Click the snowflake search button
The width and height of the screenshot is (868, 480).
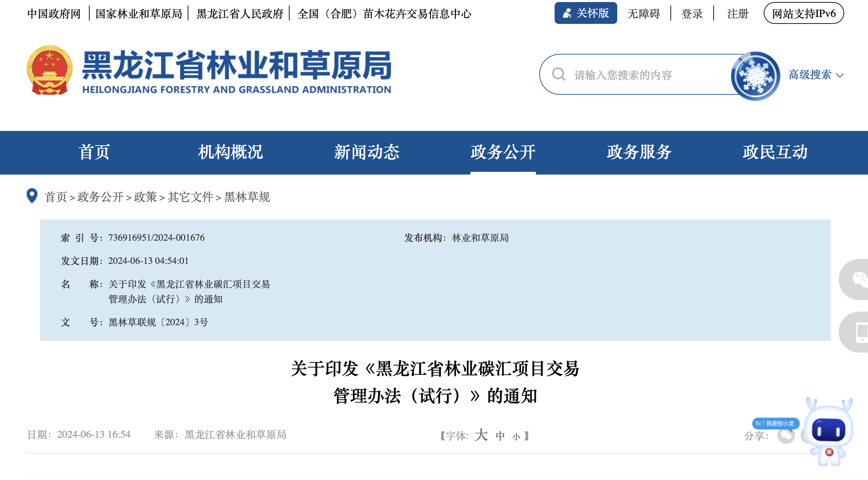[x=755, y=76]
